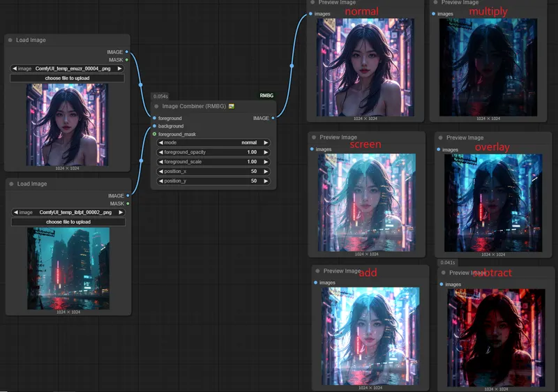This screenshot has height=392, width=558.
Task: Click IMAGE output port of ibfpt_00002 Load Image
Action: pos(127,196)
